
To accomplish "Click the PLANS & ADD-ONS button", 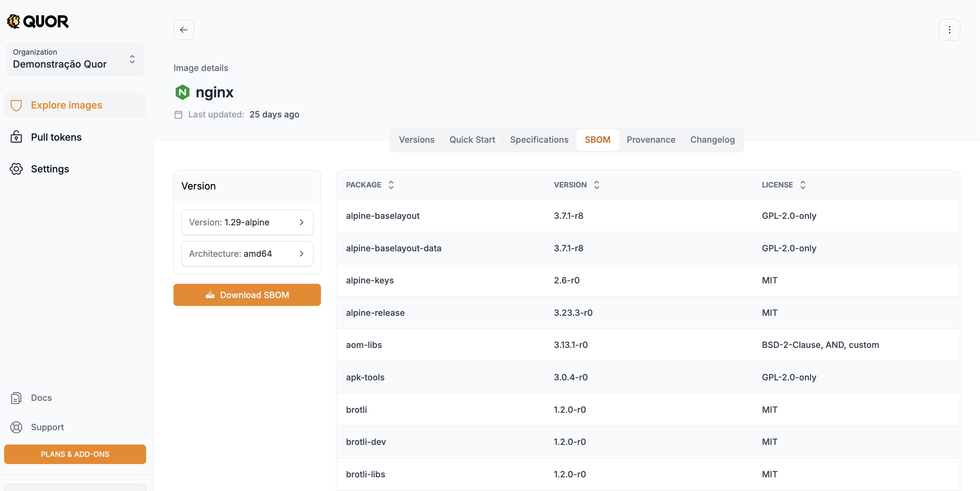I will pos(75,454).
